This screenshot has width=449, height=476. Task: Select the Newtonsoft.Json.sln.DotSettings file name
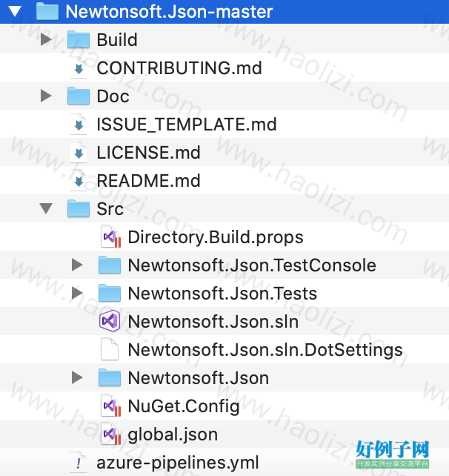click(265, 350)
